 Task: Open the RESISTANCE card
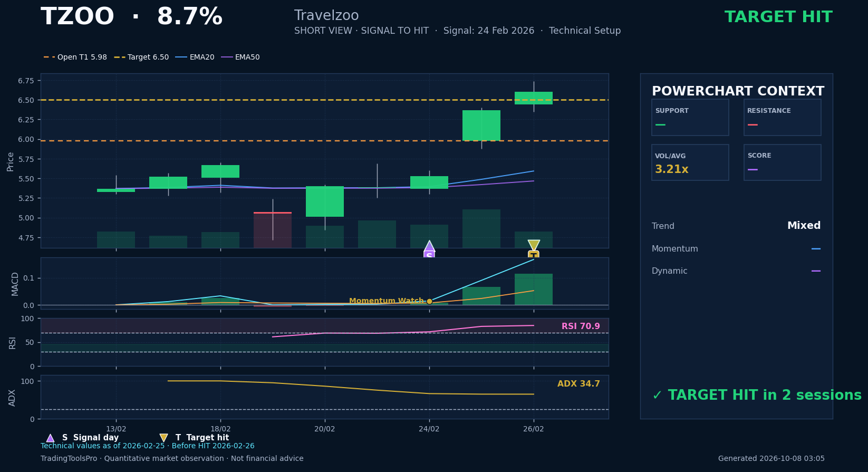click(x=782, y=117)
